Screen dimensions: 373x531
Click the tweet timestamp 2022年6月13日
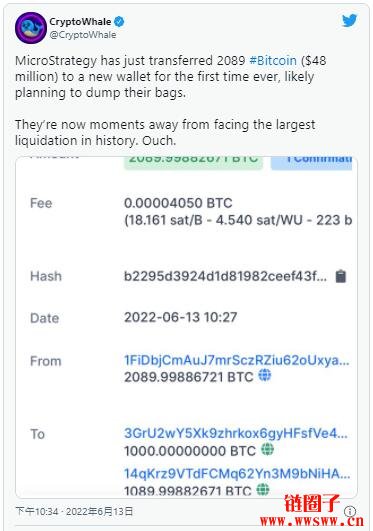(99, 511)
